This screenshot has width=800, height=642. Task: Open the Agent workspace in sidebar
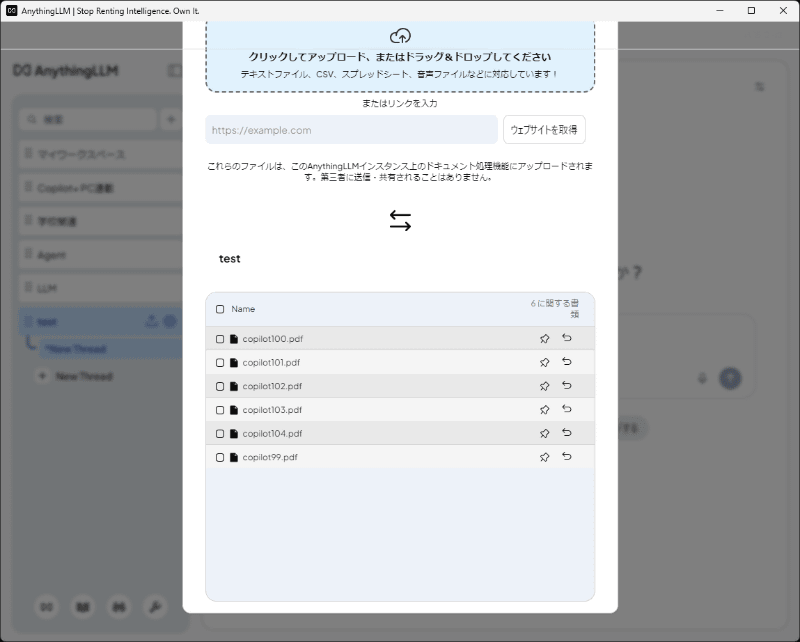coord(101,255)
